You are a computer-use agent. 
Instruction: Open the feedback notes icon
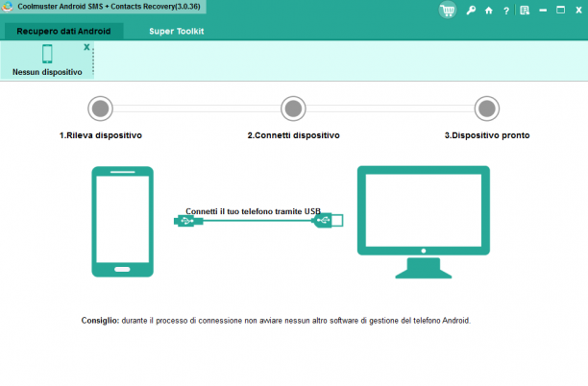pyautogui.click(x=525, y=11)
